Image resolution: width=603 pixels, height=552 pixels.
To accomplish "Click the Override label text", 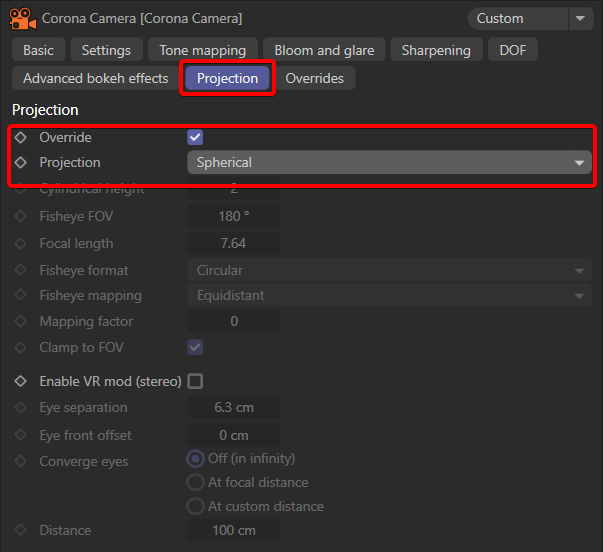I will tap(66, 137).
